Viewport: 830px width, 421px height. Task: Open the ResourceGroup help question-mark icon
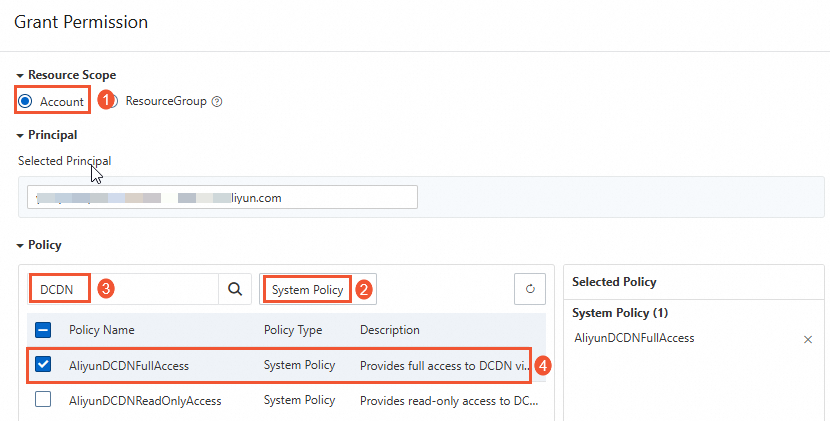(x=216, y=102)
